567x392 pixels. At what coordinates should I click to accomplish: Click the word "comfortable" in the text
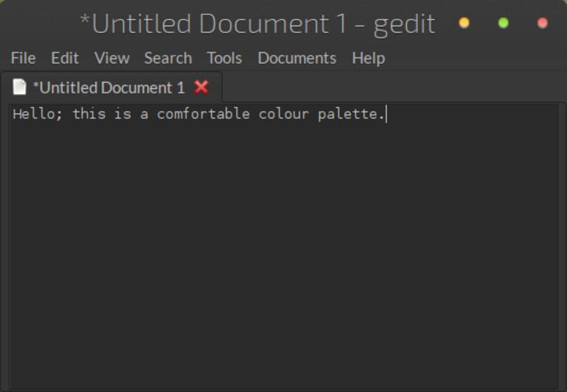point(203,114)
